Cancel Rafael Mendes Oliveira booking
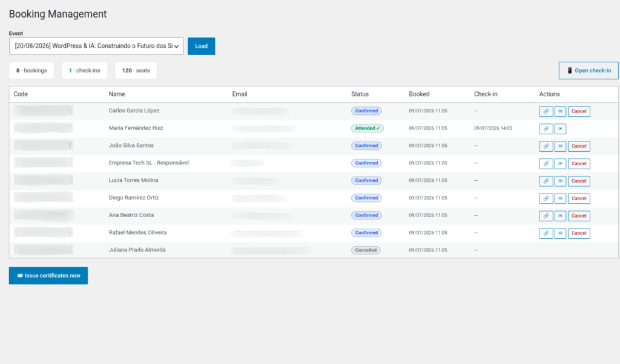Image resolution: width=620 pixels, height=364 pixels. (579, 233)
